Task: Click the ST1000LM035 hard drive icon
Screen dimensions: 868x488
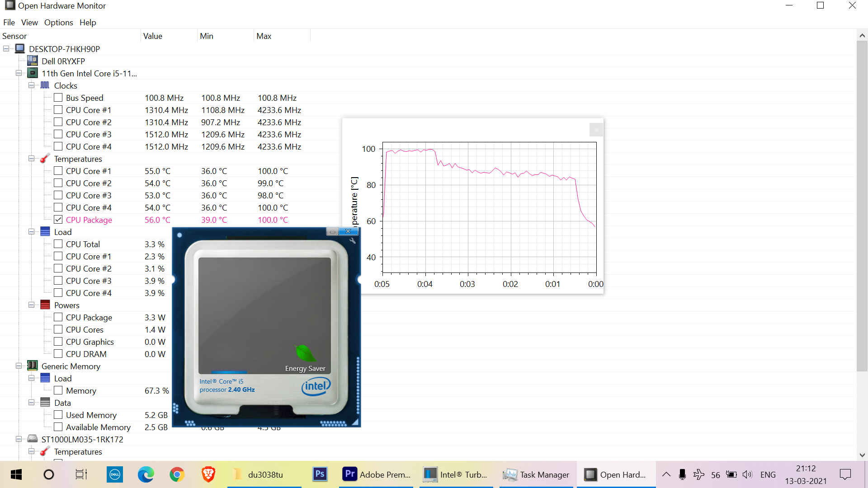Action: [x=32, y=439]
